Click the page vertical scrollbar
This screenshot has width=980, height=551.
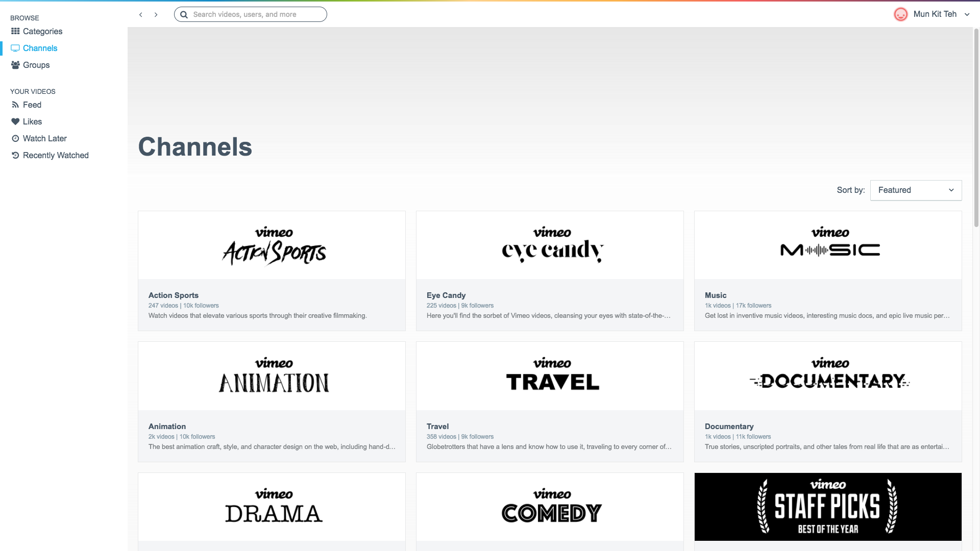point(976,128)
